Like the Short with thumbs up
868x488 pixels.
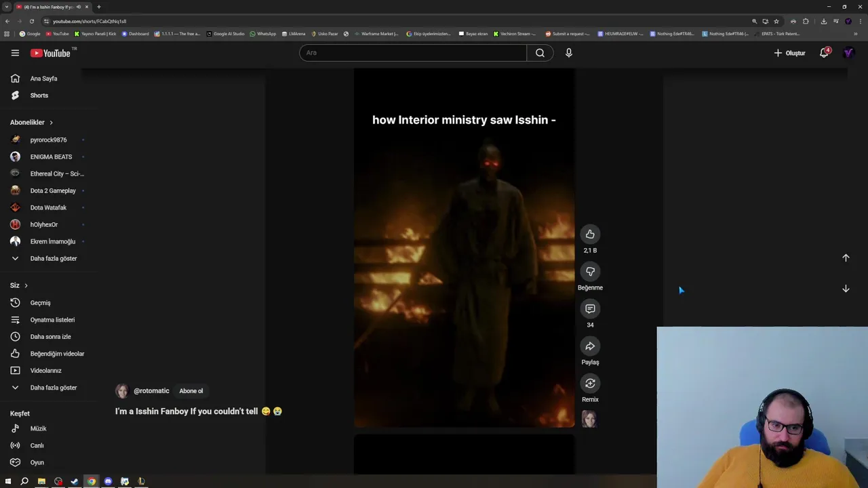pyautogui.click(x=590, y=235)
